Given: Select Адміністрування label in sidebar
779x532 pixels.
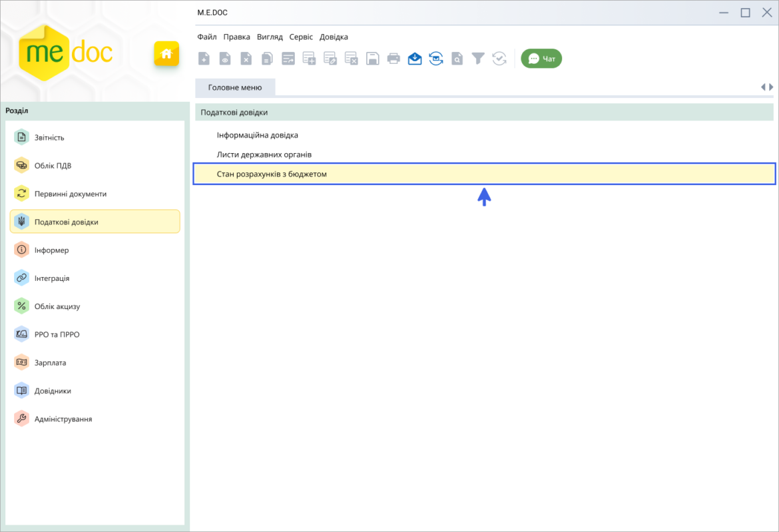Looking at the screenshot, I should coord(63,419).
